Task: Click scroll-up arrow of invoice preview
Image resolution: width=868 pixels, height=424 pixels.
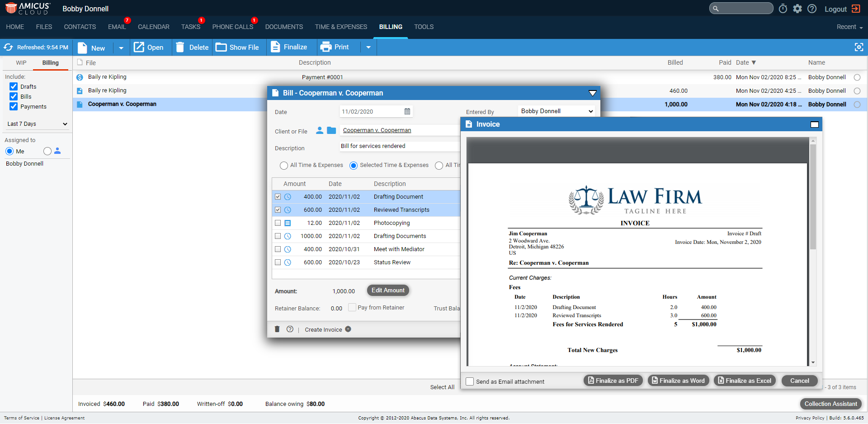Action: click(813, 141)
